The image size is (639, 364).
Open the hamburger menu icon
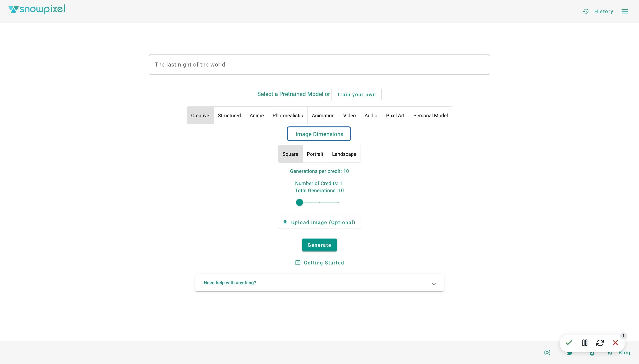coord(625,11)
